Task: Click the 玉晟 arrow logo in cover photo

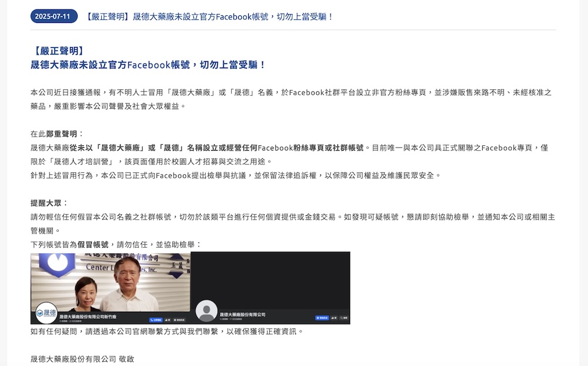Action: click(x=176, y=266)
